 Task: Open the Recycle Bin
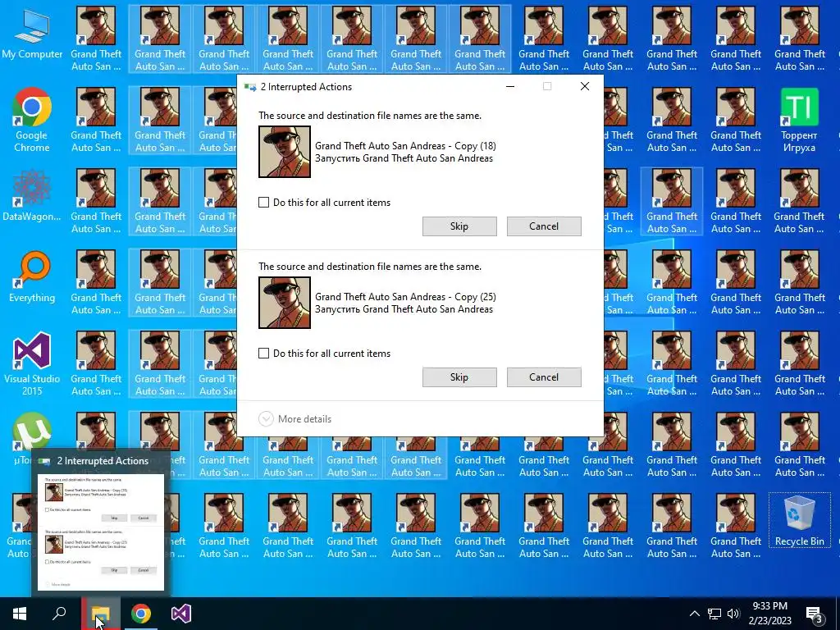(799, 520)
